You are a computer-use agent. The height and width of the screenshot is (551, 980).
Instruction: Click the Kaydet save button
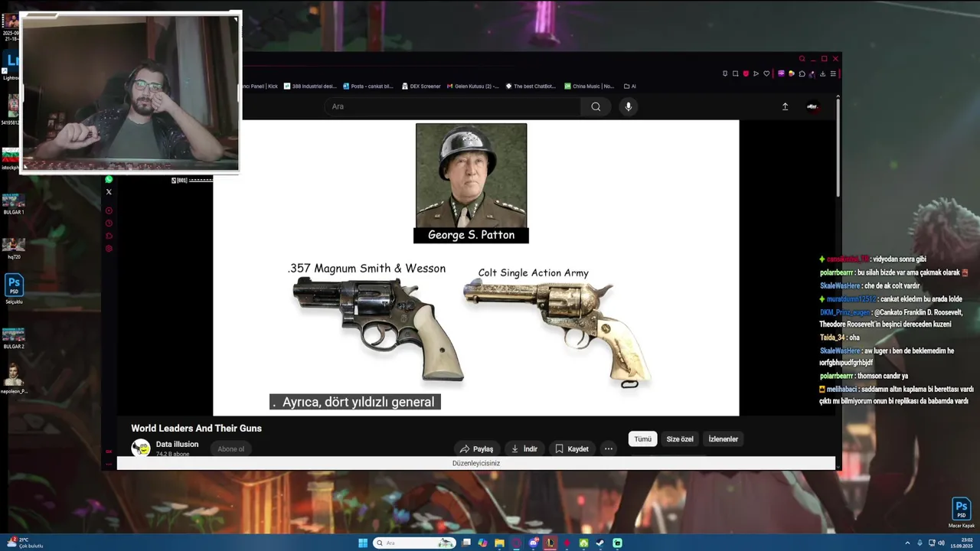[572, 448]
